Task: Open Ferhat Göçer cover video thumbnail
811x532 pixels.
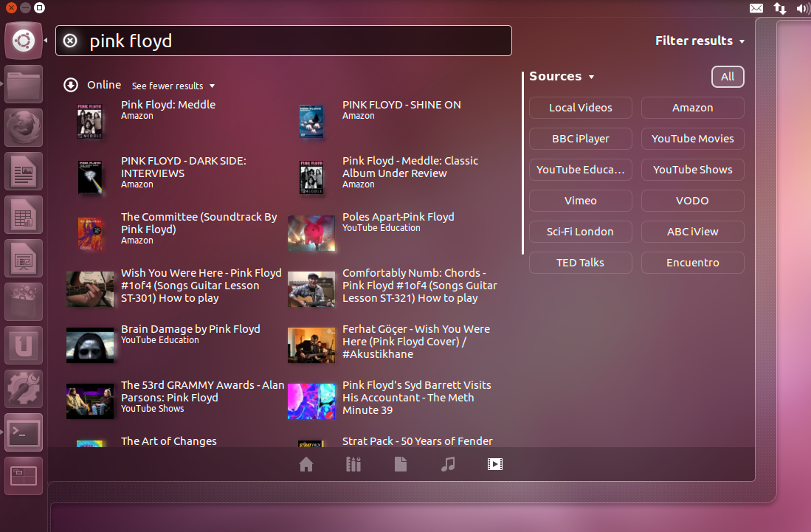Action: [x=311, y=345]
